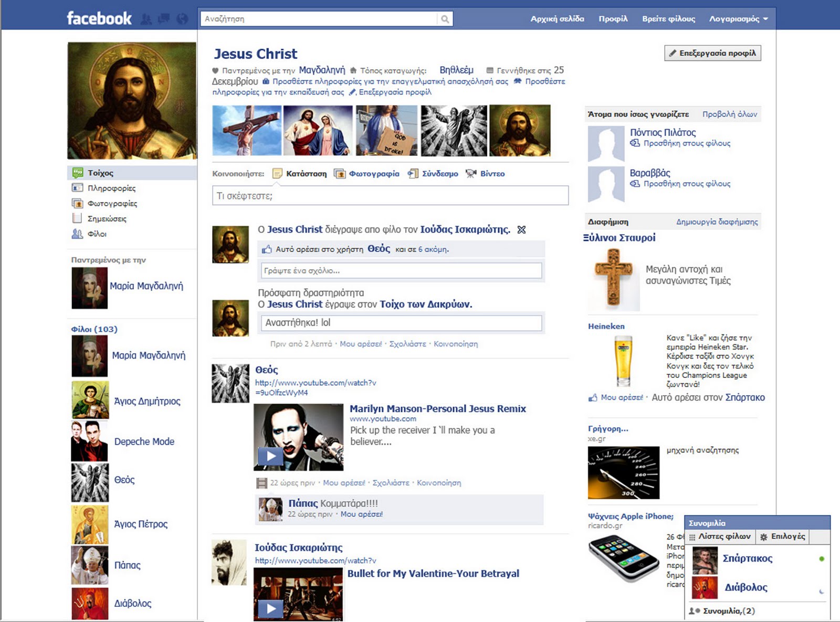
Task: Click the search magnifier button
Action: (x=445, y=19)
